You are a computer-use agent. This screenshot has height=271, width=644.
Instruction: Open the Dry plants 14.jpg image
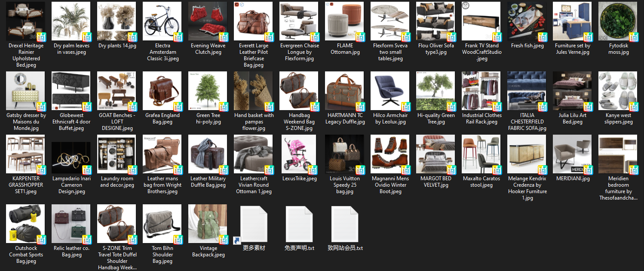(117, 21)
